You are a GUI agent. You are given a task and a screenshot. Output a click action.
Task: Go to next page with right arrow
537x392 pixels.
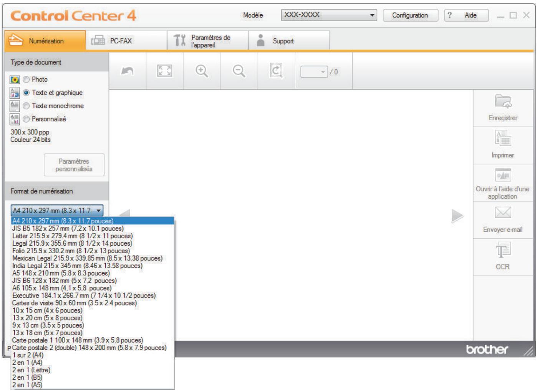pyautogui.click(x=457, y=216)
